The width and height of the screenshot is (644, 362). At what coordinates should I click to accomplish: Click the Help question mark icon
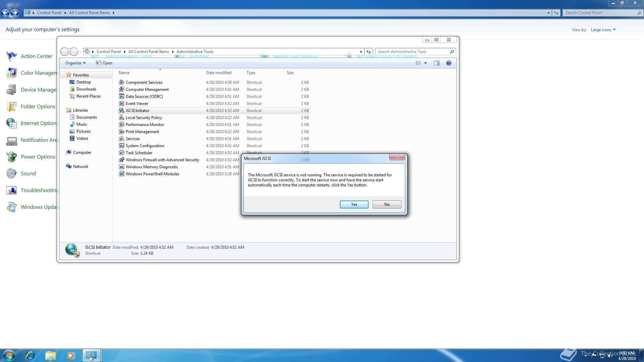click(448, 63)
